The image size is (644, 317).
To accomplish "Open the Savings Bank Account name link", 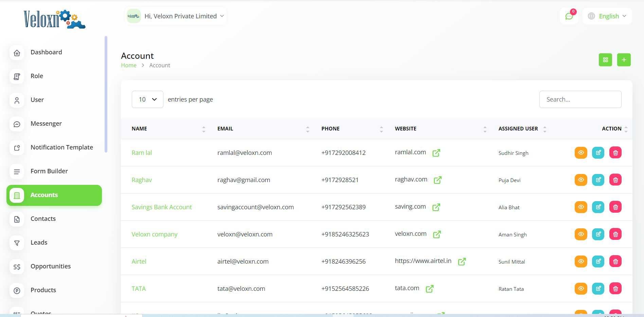I will click(161, 207).
